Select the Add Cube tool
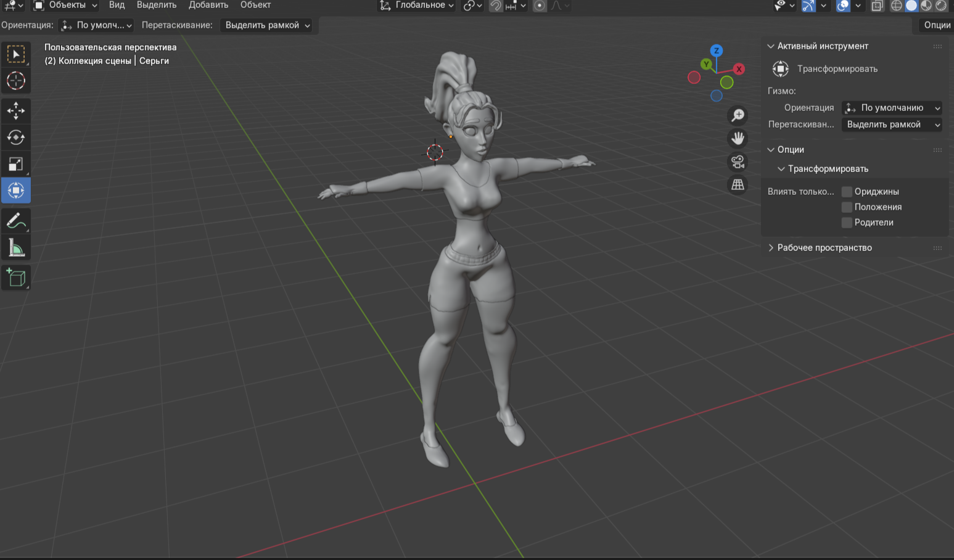 16,278
